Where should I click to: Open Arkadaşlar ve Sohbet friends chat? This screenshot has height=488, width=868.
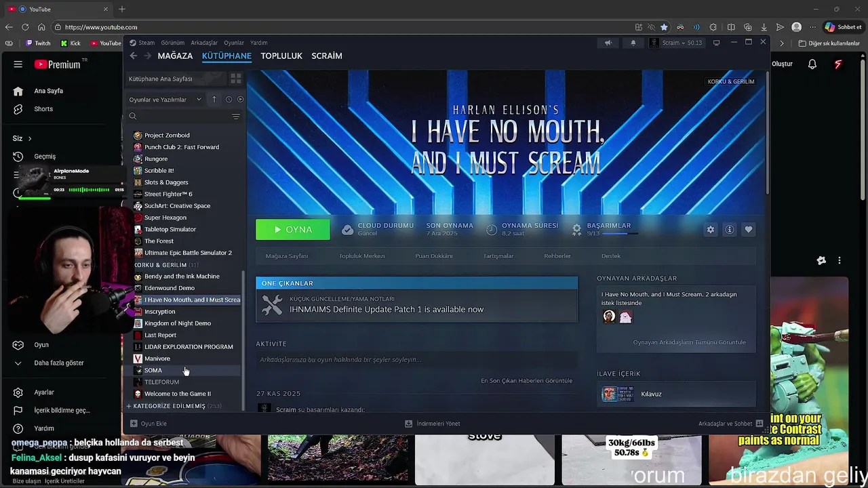click(731, 424)
